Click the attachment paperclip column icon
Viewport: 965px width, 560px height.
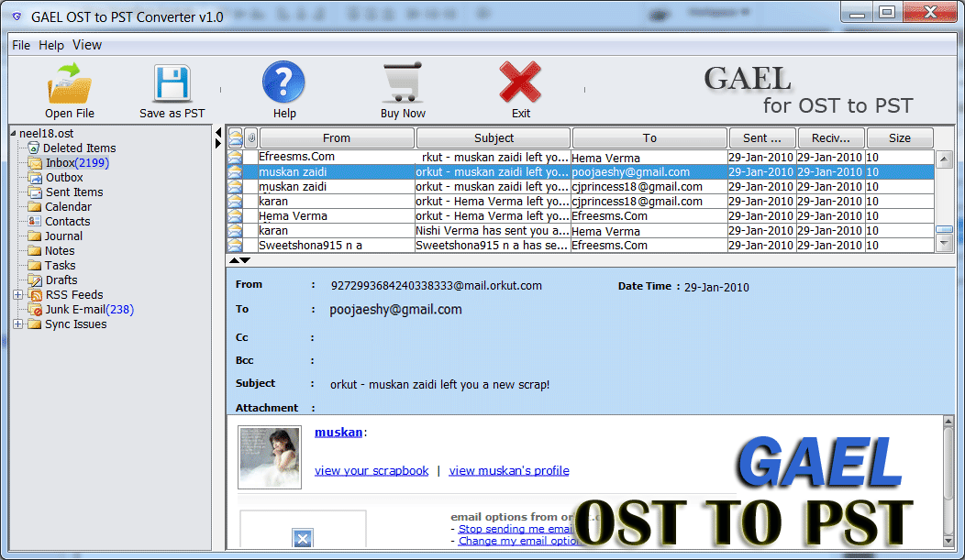pyautogui.click(x=250, y=138)
